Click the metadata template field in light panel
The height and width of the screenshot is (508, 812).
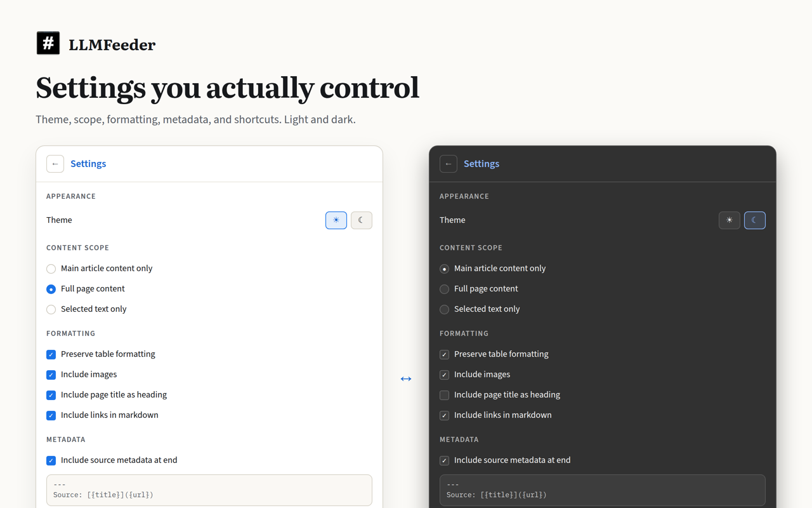209,490
